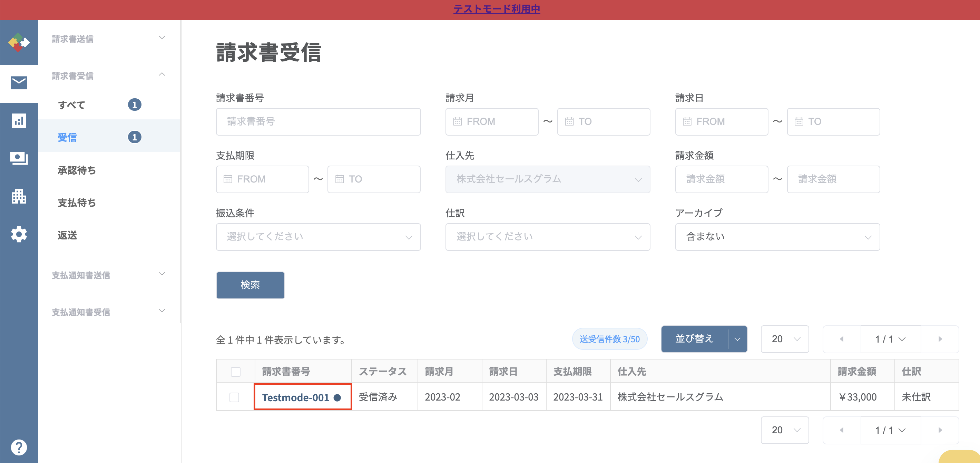This screenshot has width=980, height=463.
Task: Select 承認待ち in the sidebar menu
Action: click(x=109, y=170)
